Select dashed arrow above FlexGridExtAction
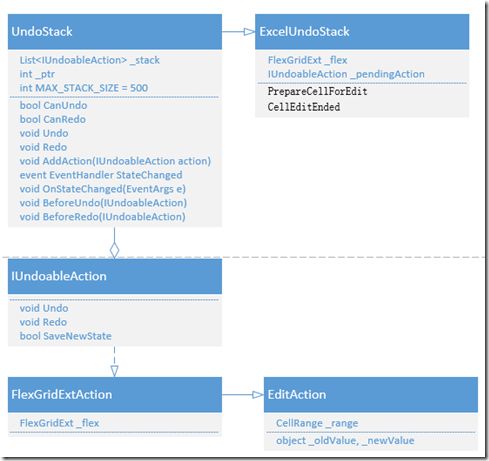 (114, 362)
